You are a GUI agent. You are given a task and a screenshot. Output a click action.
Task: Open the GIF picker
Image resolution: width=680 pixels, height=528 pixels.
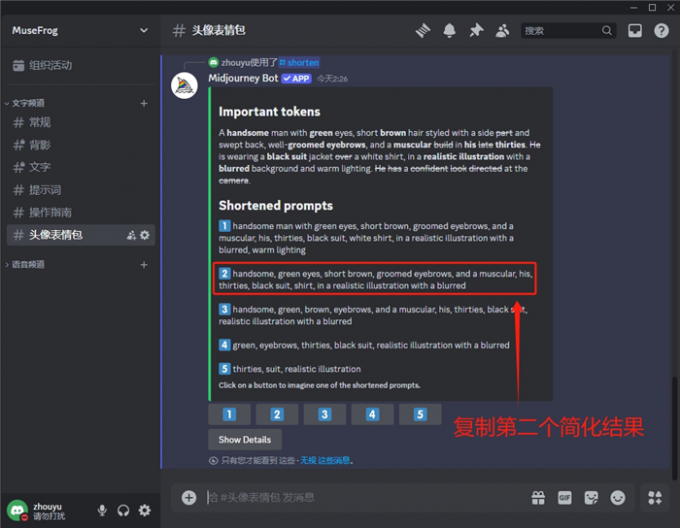[x=564, y=498]
